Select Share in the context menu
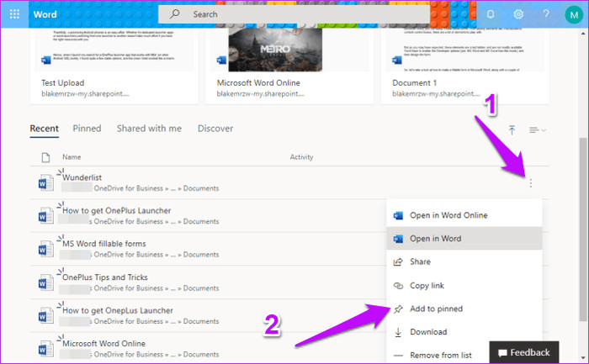 [x=464, y=261]
